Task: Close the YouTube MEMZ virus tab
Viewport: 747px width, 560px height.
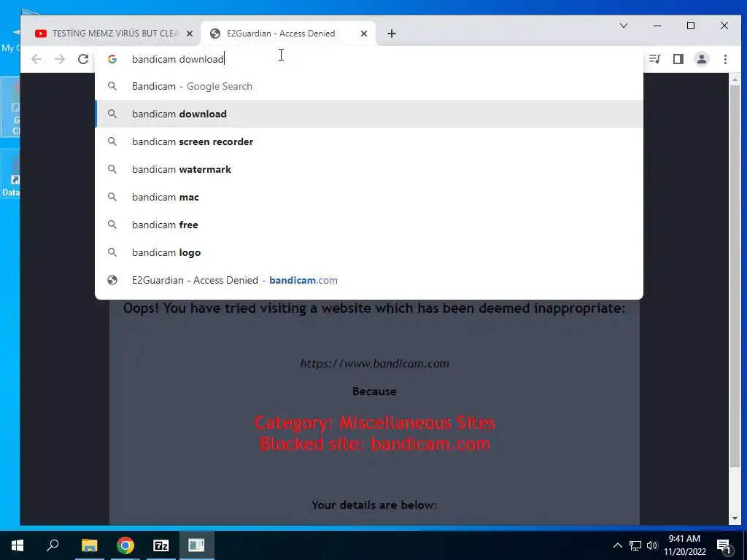Action: click(189, 34)
